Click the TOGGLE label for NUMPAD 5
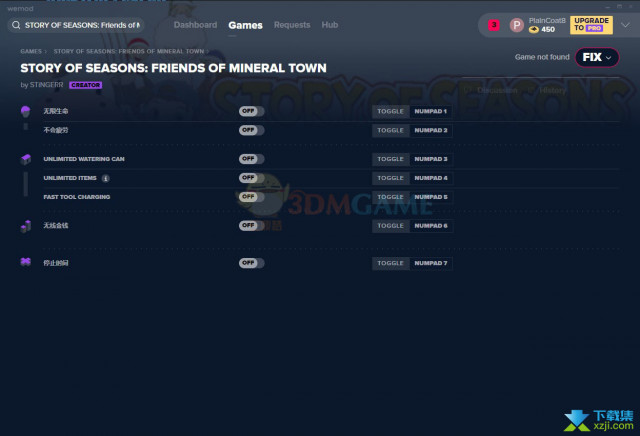This screenshot has width=640, height=436. coord(391,197)
